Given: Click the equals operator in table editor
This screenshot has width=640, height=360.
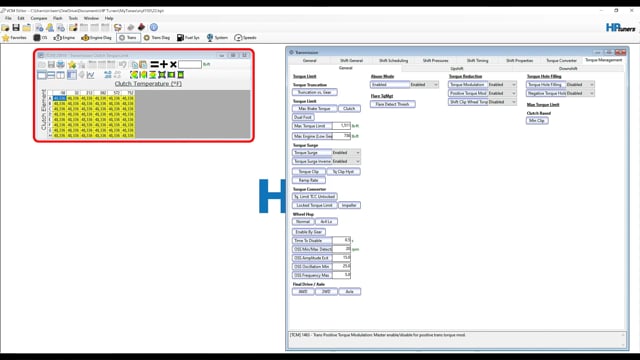Looking at the screenshot, I should pyautogui.click(x=154, y=64).
